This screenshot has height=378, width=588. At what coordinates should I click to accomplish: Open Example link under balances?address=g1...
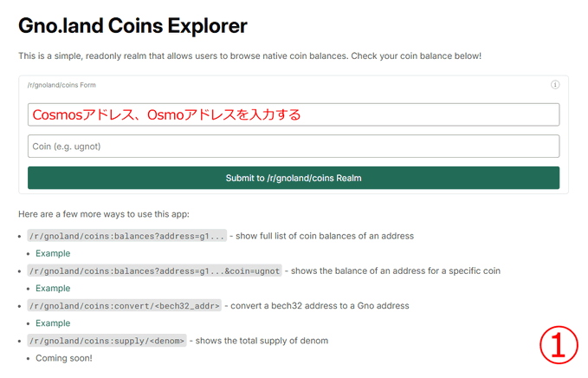pyautogui.click(x=53, y=253)
